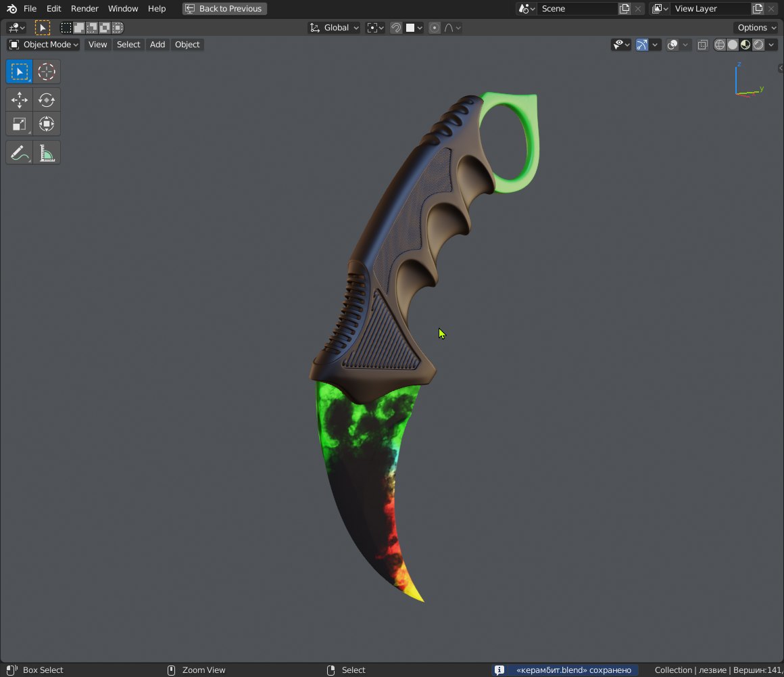Click the «керамбит.blend» сохранено status message
Screen dimensions: 784x677
click(x=574, y=670)
